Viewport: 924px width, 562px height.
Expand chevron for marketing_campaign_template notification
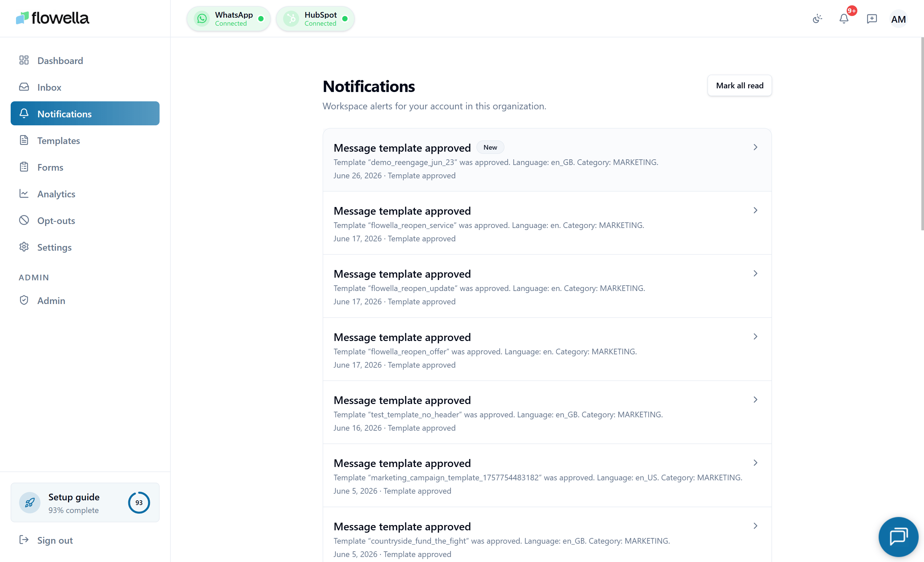pos(755,463)
